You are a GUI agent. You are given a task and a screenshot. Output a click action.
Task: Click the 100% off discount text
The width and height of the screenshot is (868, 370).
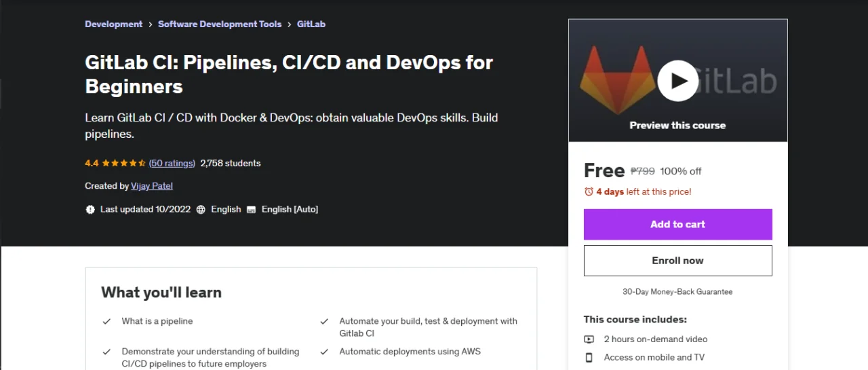point(681,171)
